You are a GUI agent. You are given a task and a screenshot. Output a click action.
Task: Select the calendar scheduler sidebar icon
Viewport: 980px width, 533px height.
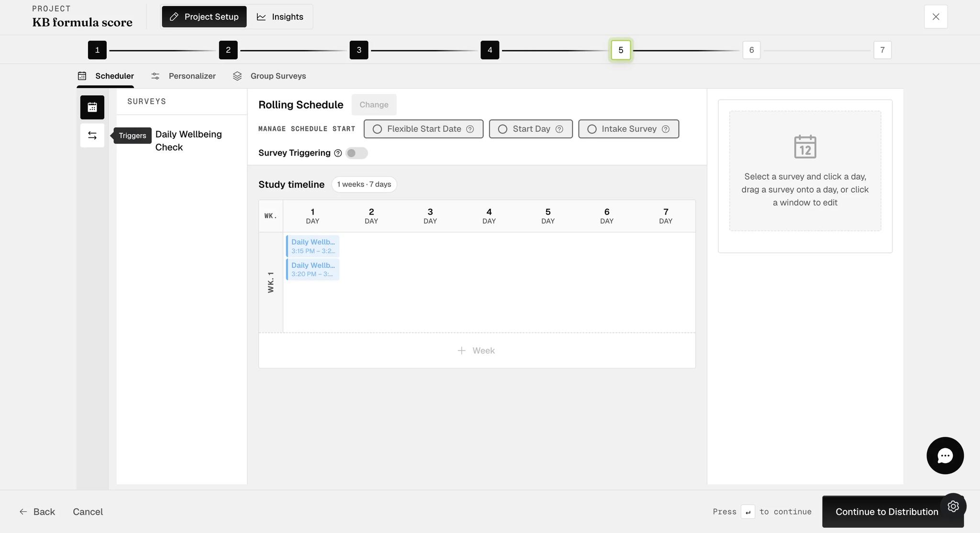point(92,107)
